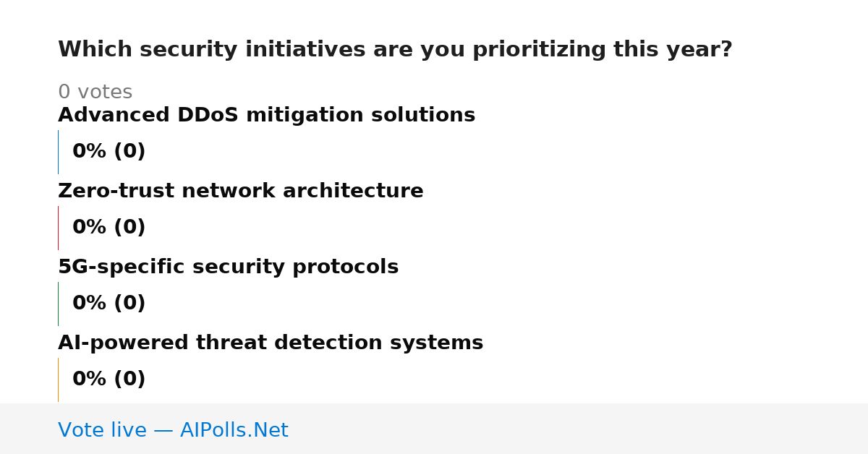Image resolution: width=868 pixels, height=454 pixels.
Task: Click the (0) vote count under 5G-specific protocols
Action: coord(129,304)
